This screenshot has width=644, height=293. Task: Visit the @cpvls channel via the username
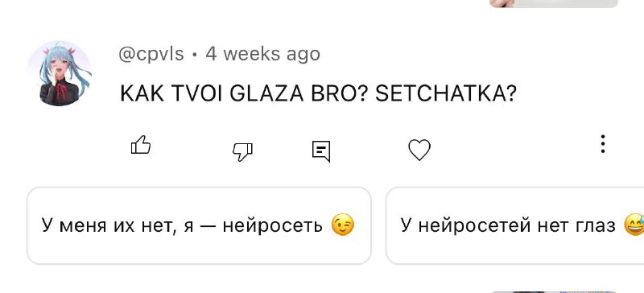(x=151, y=54)
